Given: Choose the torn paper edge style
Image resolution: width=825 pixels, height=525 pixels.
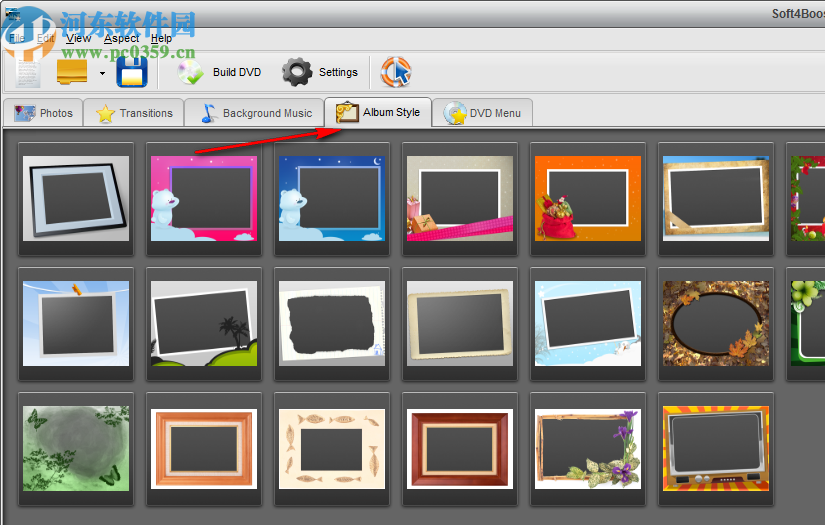Looking at the screenshot, I should pos(331,324).
